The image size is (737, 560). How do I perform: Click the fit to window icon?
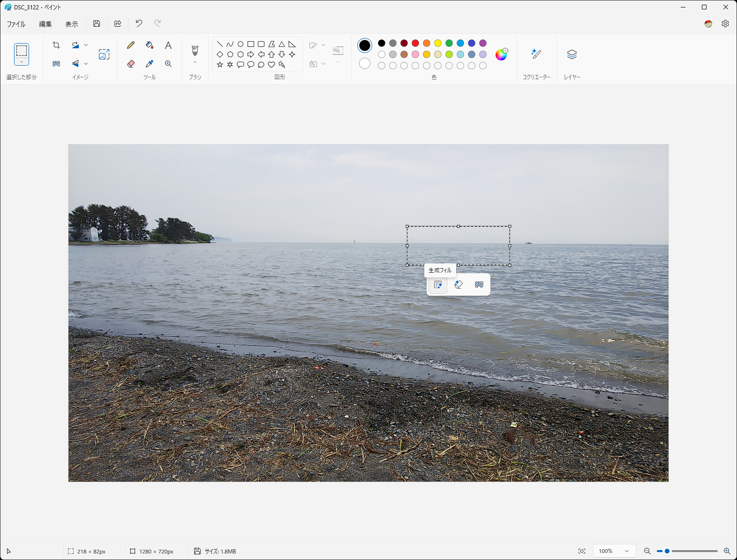pos(582,551)
